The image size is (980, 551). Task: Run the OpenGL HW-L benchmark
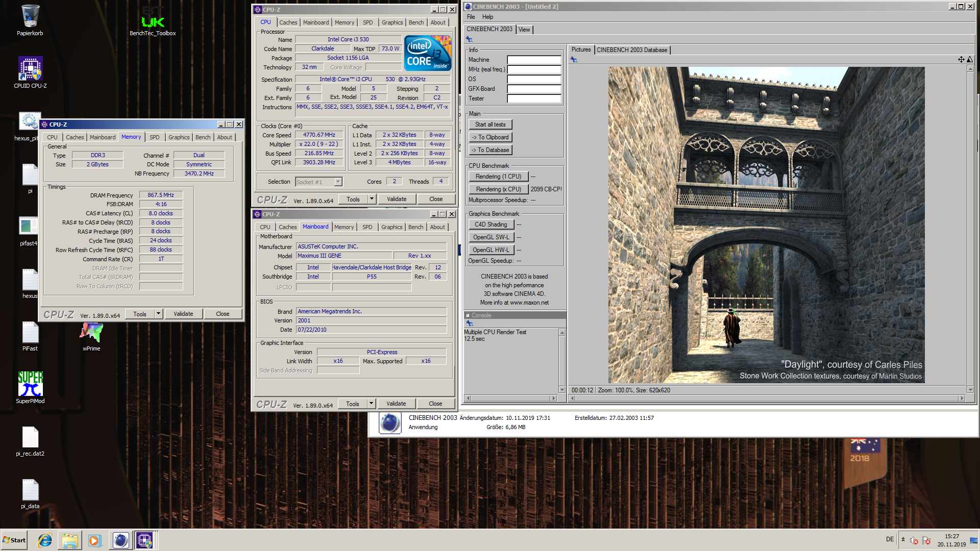(x=491, y=250)
